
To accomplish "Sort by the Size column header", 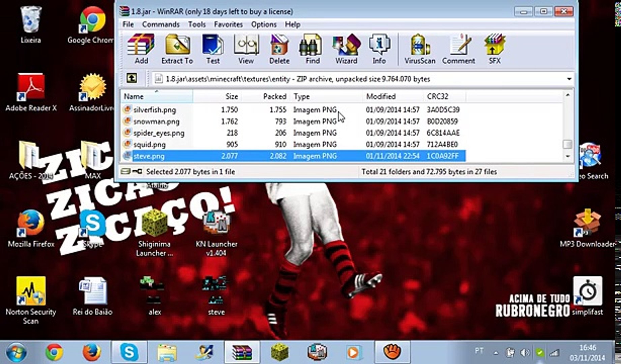I will [217, 96].
